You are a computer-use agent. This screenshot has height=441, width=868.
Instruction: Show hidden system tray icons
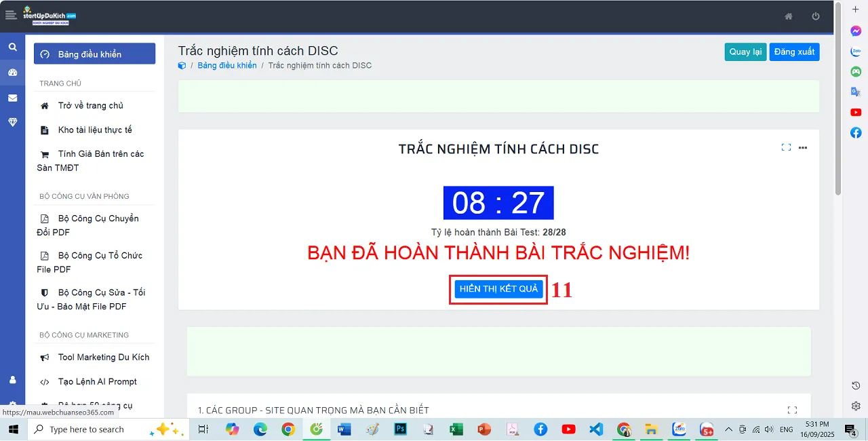pyautogui.click(x=729, y=429)
